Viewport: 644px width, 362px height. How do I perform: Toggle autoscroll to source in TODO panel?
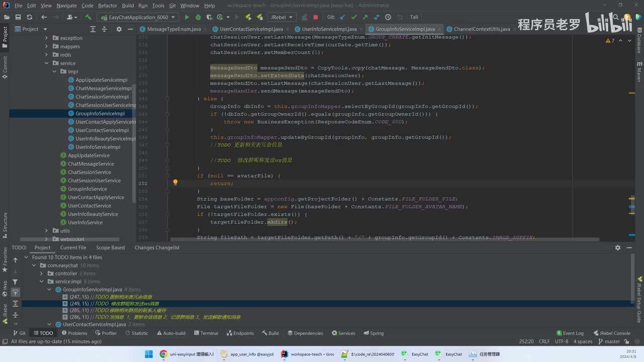coord(15,293)
